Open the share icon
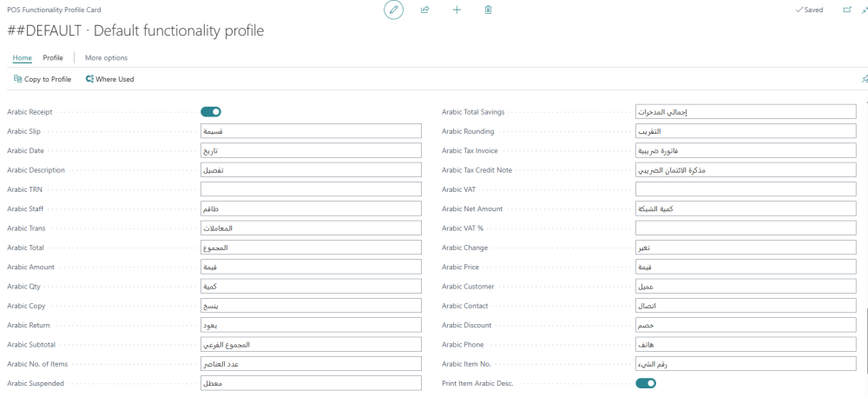This screenshot has width=868, height=397. (424, 10)
